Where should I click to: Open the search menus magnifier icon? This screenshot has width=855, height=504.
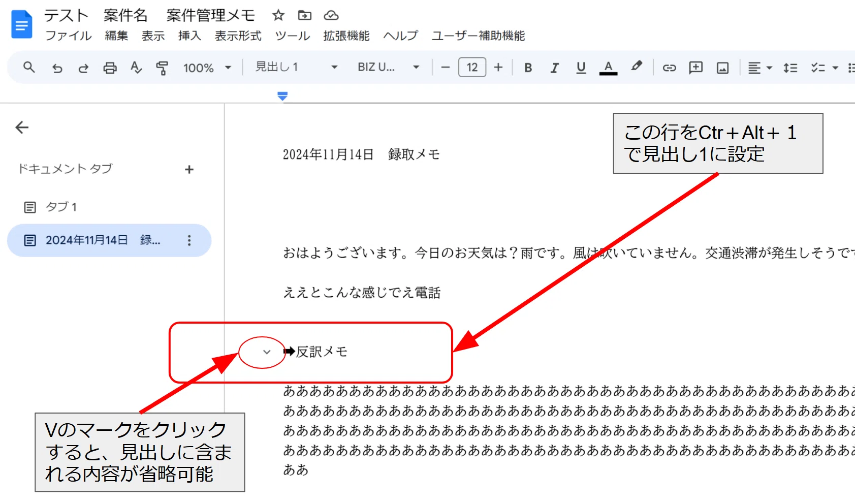coord(29,67)
